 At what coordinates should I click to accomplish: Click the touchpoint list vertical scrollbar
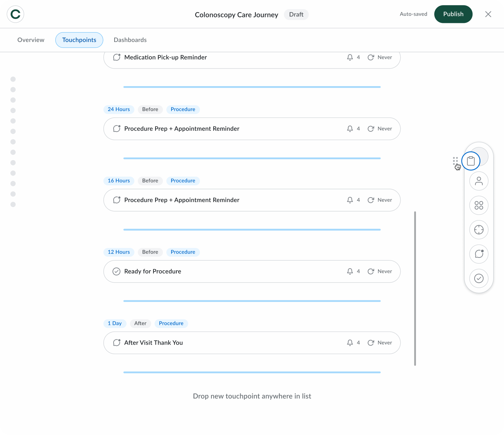tap(415, 289)
